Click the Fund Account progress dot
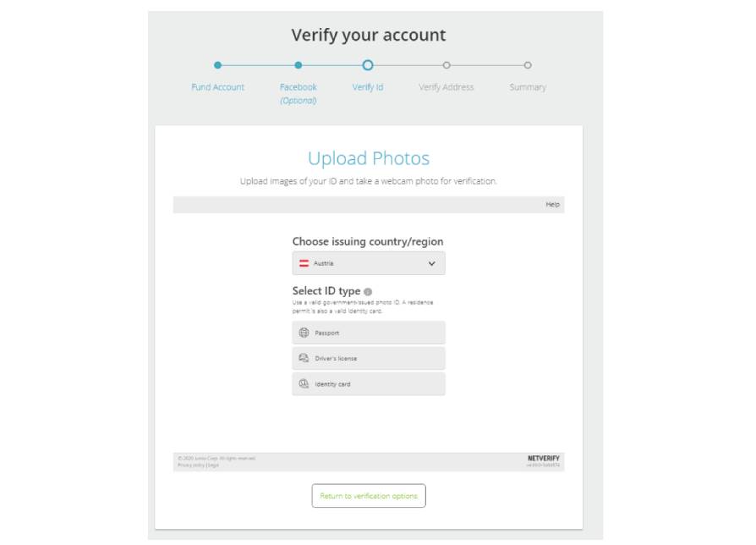The image size is (756, 545). pyautogui.click(x=216, y=63)
